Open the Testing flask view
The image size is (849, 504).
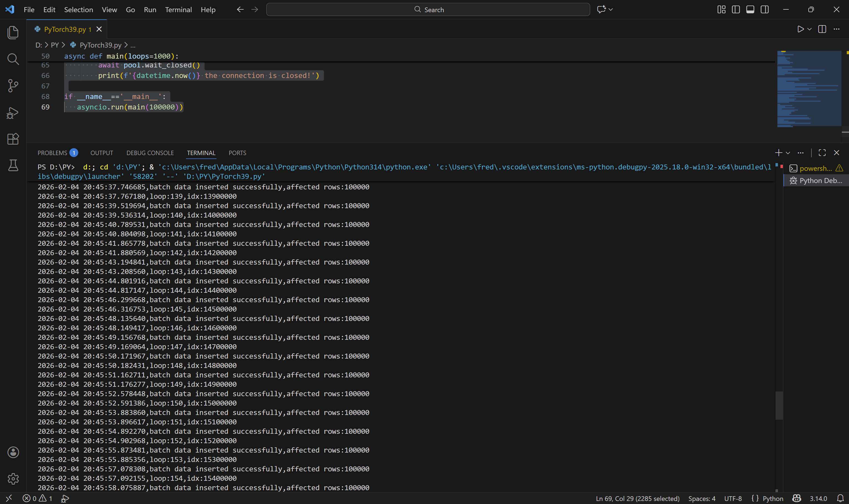coord(13,165)
